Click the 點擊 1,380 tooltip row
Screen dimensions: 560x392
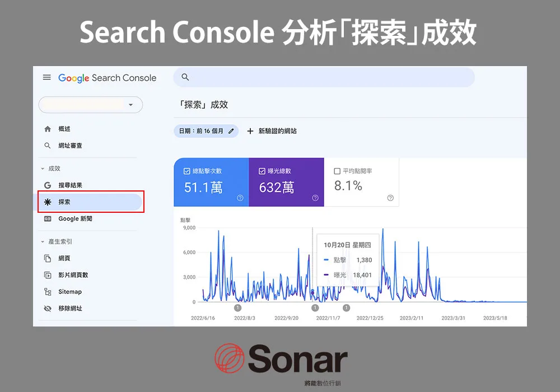click(x=348, y=260)
